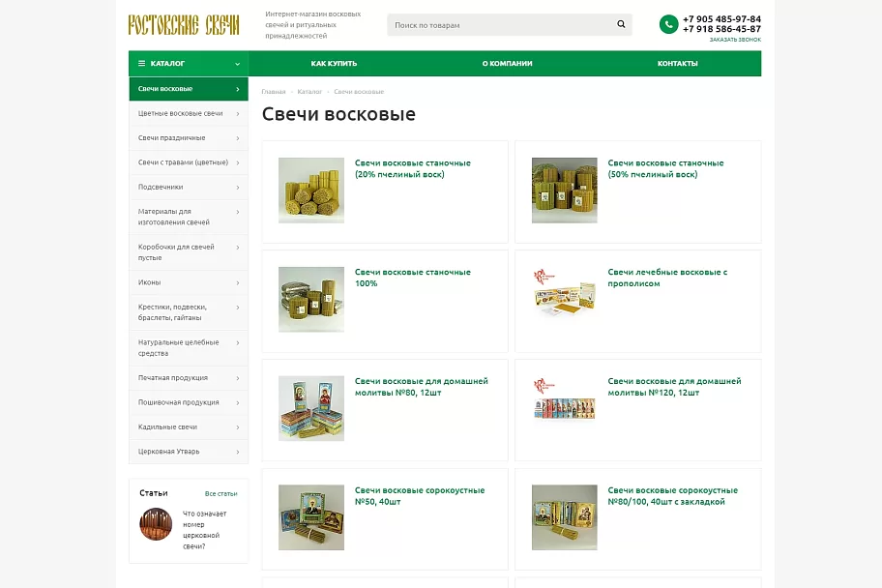Click the round article candle thumbnail
The width and height of the screenshot is (882, 588).
pos(156,524)
